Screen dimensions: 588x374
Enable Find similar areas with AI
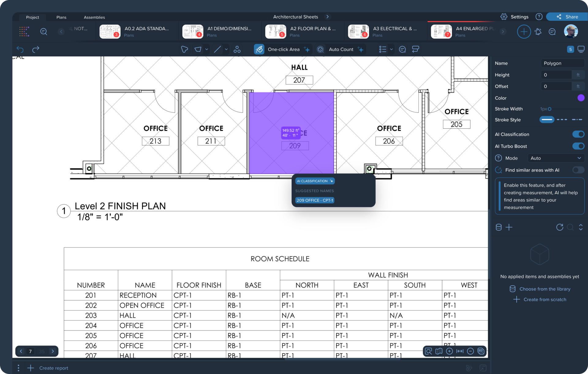click(x=578, y=170)
